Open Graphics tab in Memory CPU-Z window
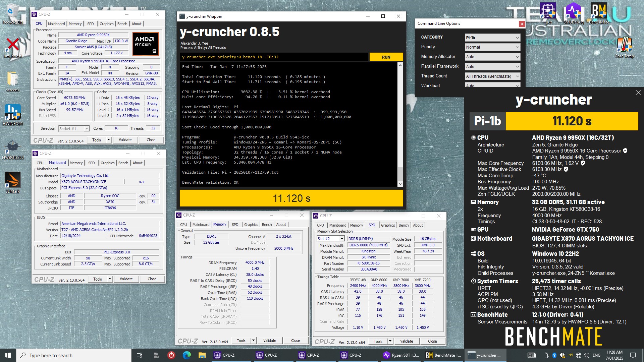Image resolution: width=644 pixels, height=362 pixels. [x=251, y=225]
